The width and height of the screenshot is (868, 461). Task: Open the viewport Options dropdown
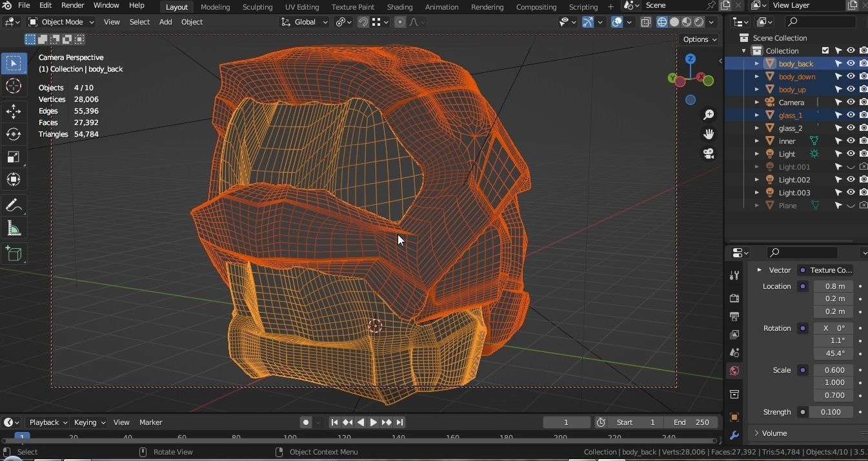pyautogui.click(x=700, y=39)
